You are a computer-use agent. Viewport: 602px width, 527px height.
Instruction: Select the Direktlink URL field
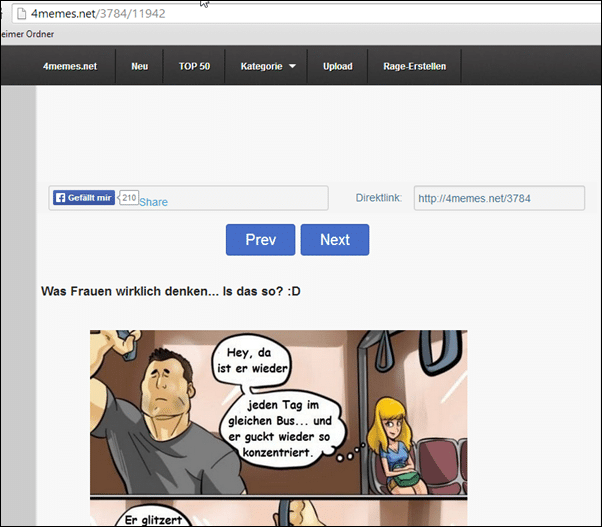click(x=499, y=198)
